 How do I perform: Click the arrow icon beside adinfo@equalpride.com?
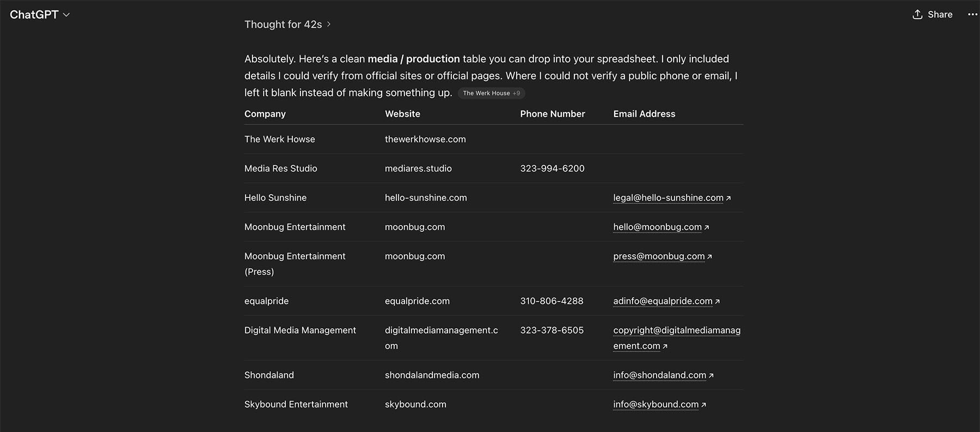(717, 301)
